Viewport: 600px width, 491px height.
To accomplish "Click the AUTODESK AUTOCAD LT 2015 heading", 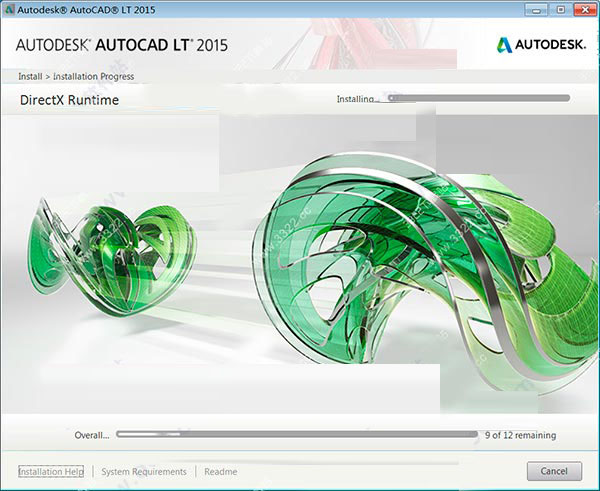I will (122, 45).
